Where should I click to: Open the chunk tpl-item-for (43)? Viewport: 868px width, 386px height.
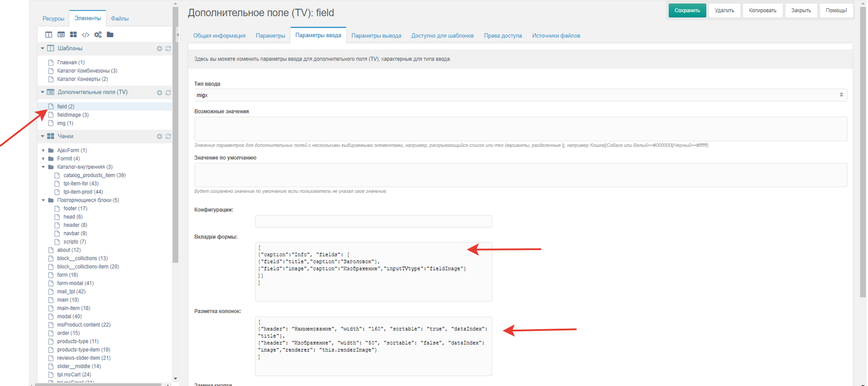(x=81, y=184)
